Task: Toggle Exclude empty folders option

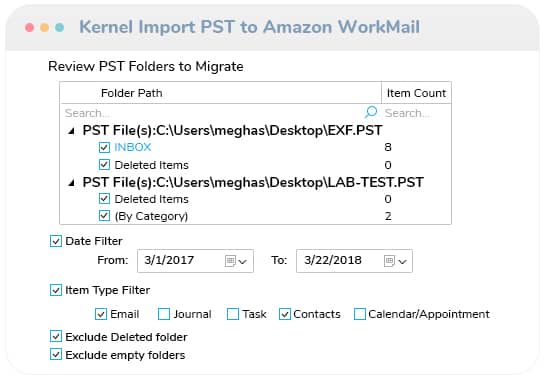Action: 56,355
